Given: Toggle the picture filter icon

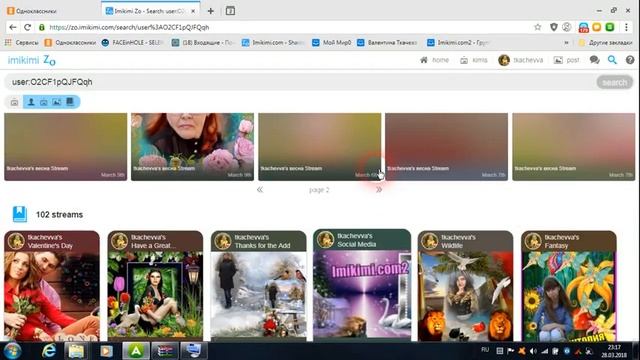Looking at the screenshot, I should (x=57, y=102).
